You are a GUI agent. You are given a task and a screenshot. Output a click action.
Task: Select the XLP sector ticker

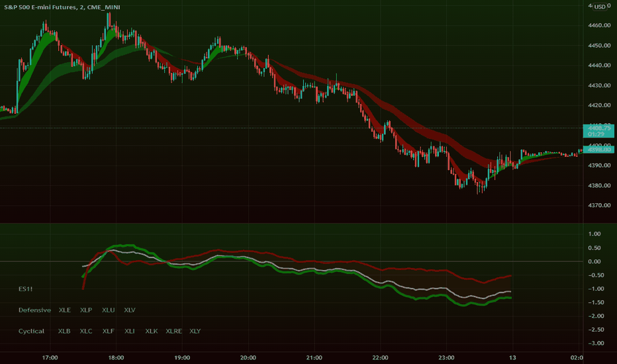coord(86,310)
